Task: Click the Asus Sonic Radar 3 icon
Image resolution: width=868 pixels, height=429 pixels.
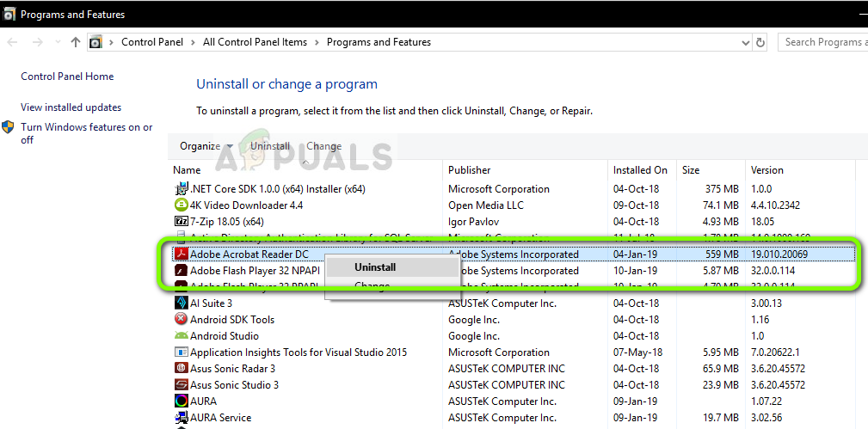Action: coord(182,369)
